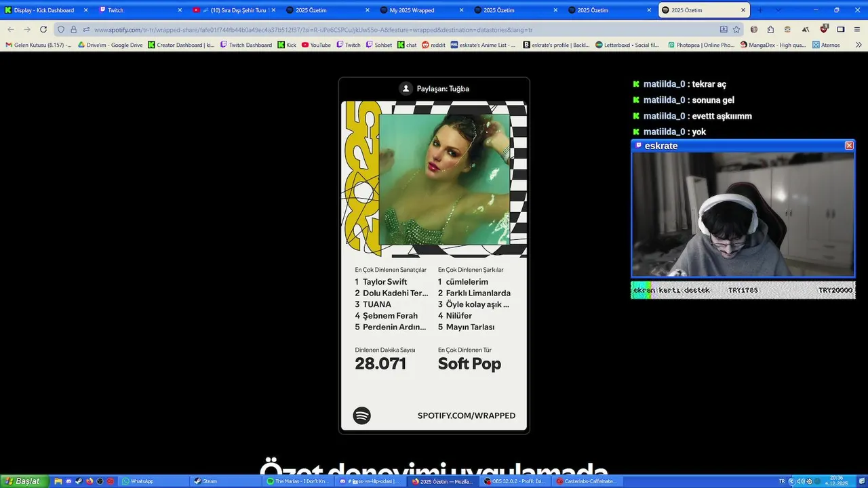Viewport: 868px width, 488px height.
Task: Switch to Display - Kick Dashboard tab
Action: coord(46,10)
